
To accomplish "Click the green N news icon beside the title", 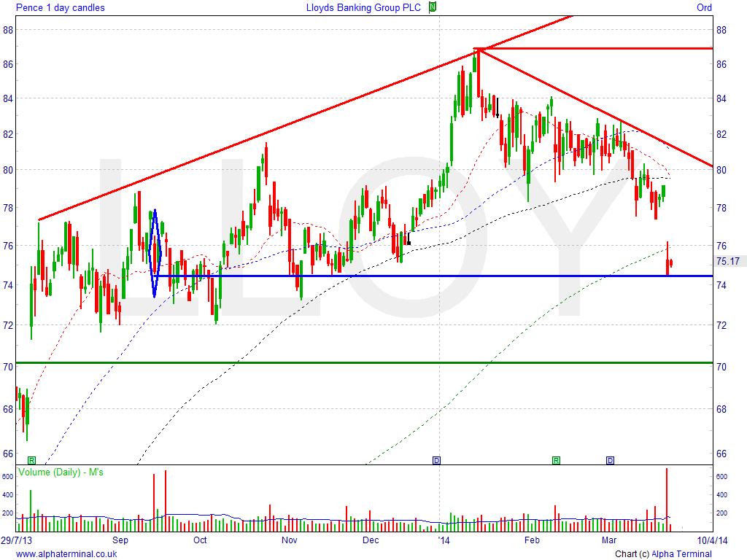I will tap(433, 7).
